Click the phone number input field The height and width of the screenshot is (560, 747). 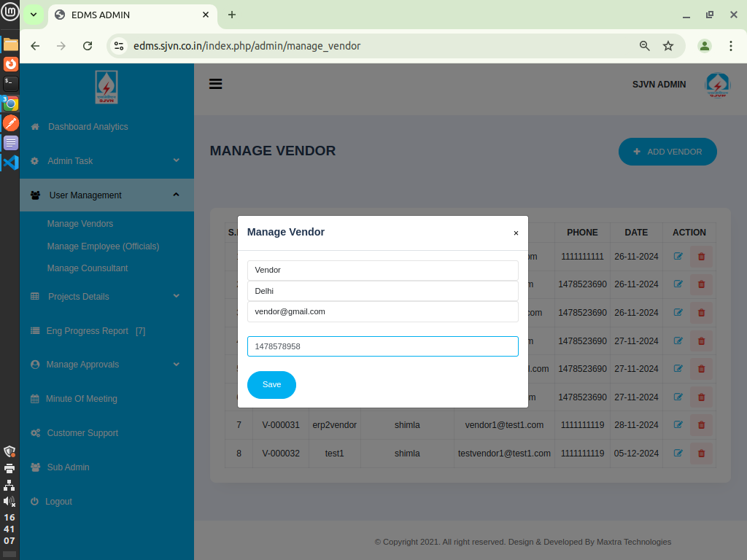click(382, 346)
